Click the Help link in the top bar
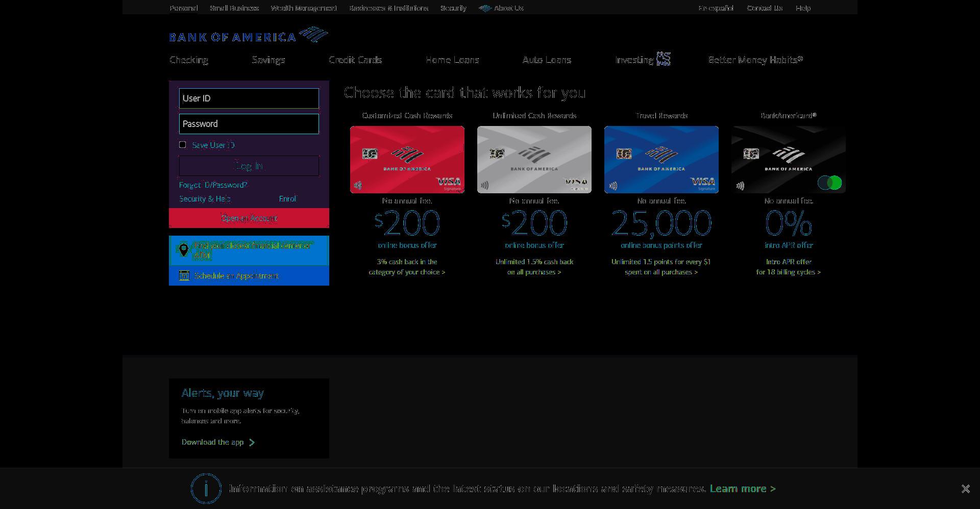 click(803, 8)
